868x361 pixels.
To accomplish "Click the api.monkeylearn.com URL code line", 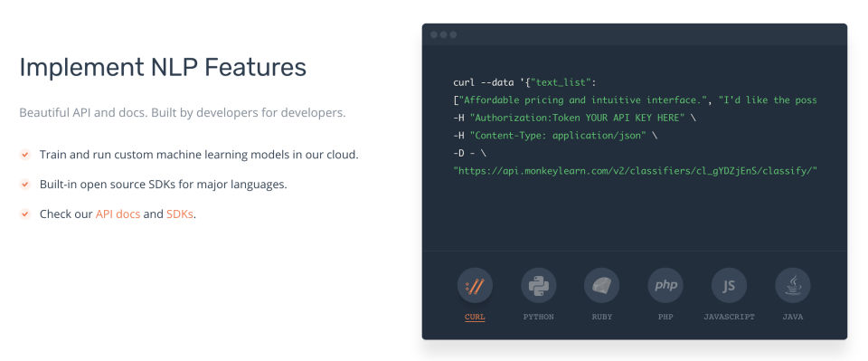I will pos(636,170).
